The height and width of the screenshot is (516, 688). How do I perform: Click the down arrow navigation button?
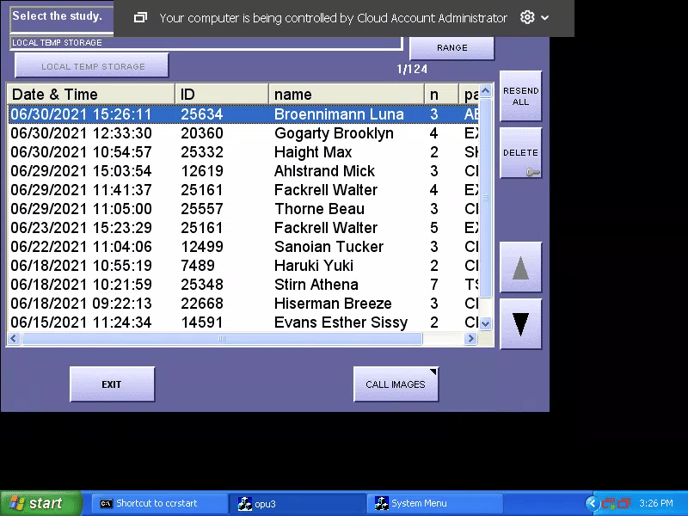click(x=520, y=324)
